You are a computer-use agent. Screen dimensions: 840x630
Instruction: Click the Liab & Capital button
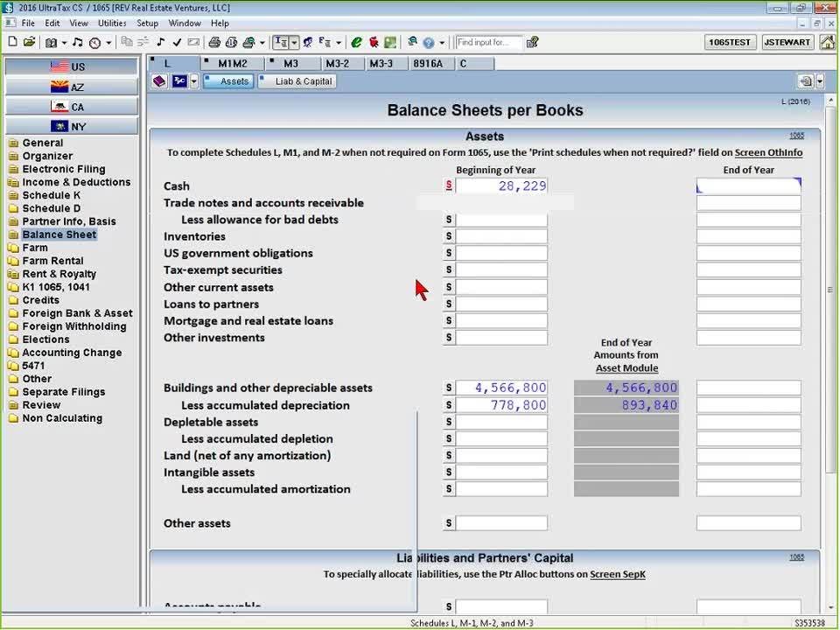(x=297, y=81)
